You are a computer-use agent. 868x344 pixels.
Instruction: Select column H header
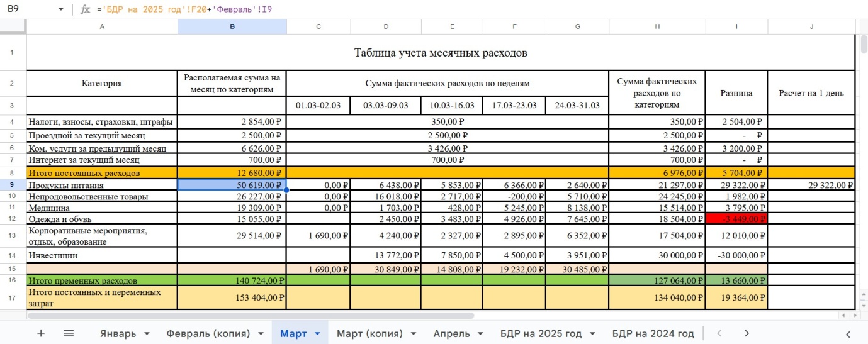[657, 26]
